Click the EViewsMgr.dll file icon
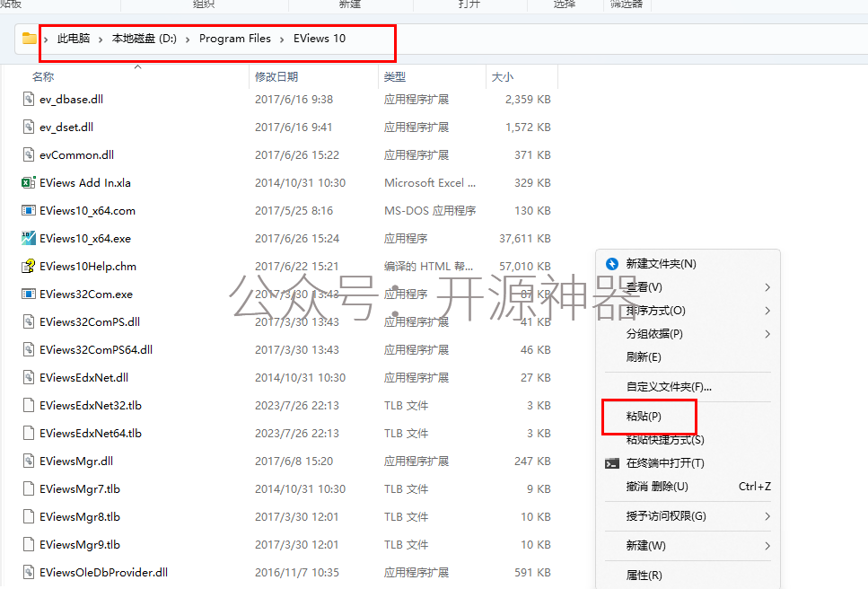This screenshot has height=589, width=868. (x=29, y=461)
